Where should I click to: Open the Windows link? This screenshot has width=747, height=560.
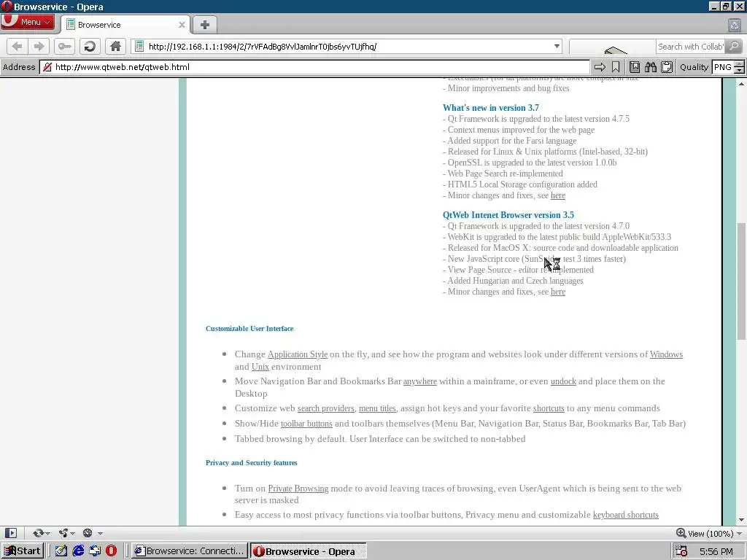666,354
